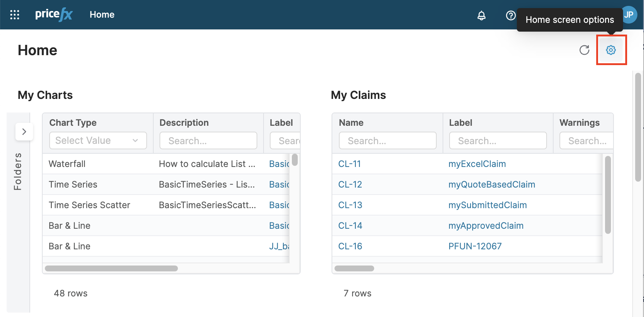Screen dimensions: 644x317
Task: Focus the Description search field in My Charts
Action: pyautogui.click(x=208, y=141)
